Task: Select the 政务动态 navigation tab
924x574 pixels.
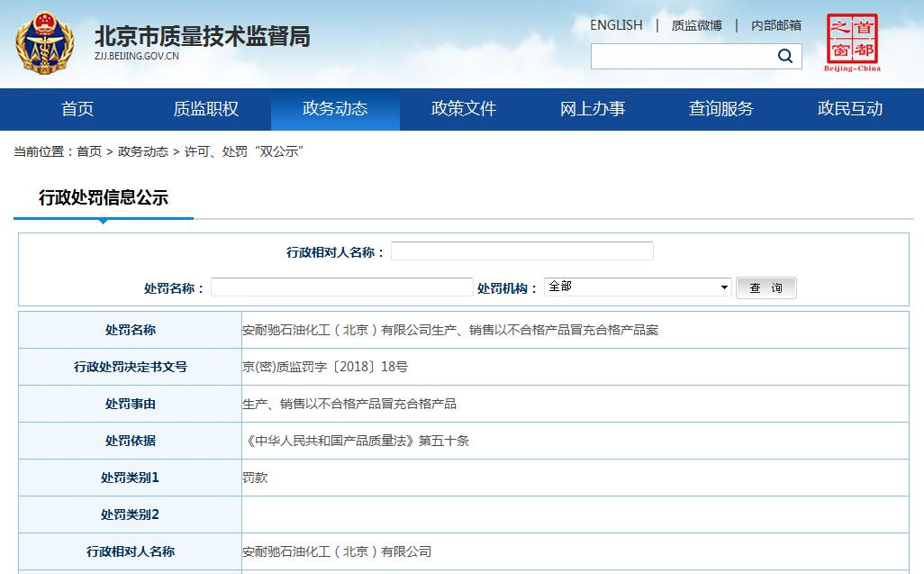Action: pyautogui.click(x=335, y=109)
